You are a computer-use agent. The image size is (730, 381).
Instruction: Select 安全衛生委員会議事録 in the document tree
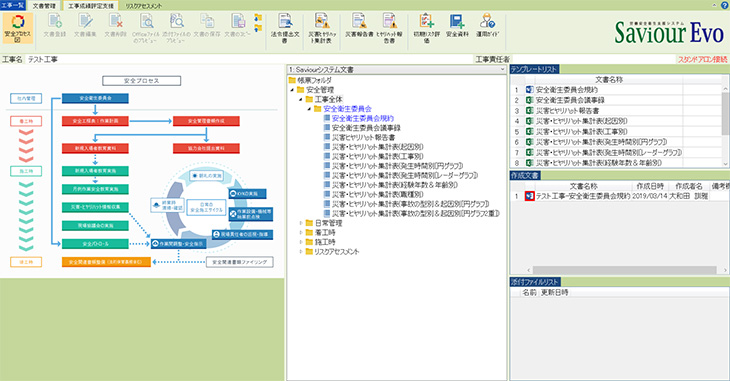coord(366,128)
